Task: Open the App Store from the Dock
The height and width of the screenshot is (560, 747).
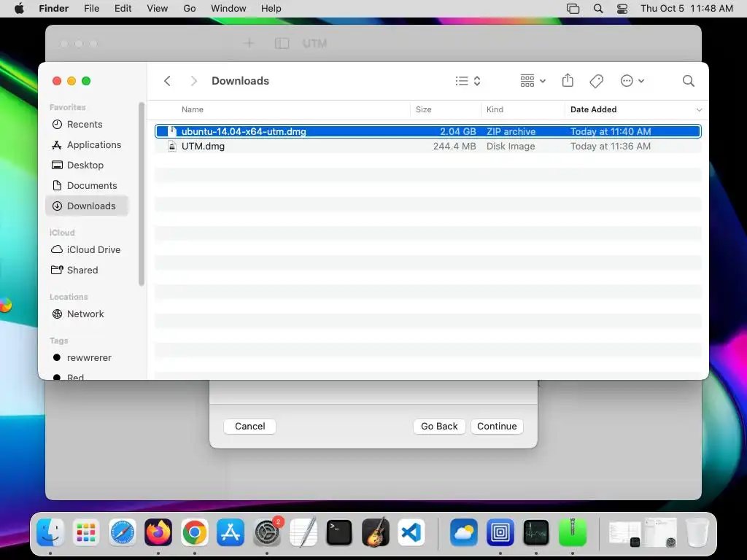Action: (x=231, y=532)
